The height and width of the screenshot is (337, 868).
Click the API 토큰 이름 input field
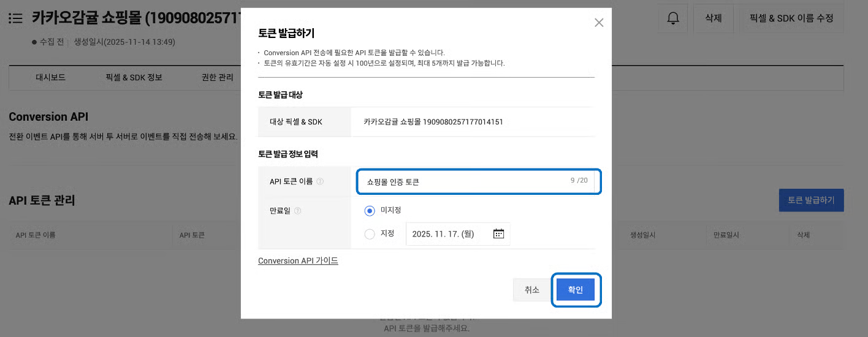tap(466, 182)
